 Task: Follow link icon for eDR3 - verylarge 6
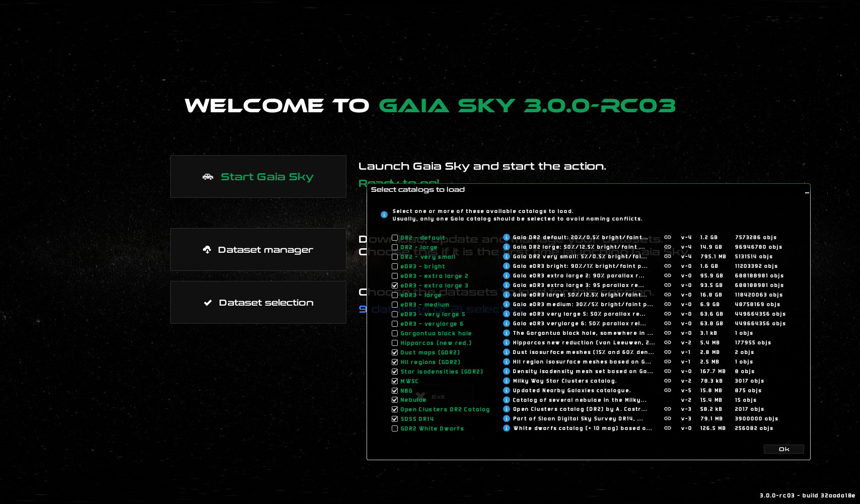(668, 323)
